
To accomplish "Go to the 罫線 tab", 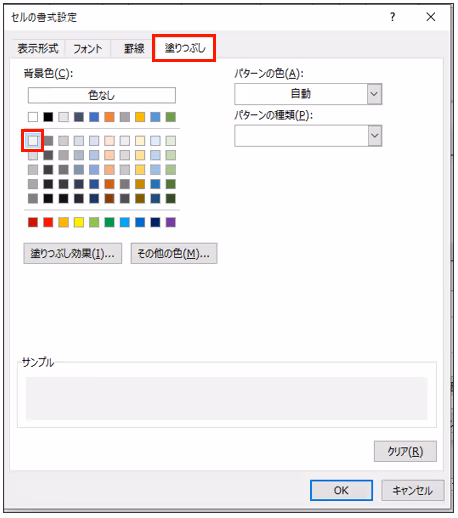I will click(134, 49).
